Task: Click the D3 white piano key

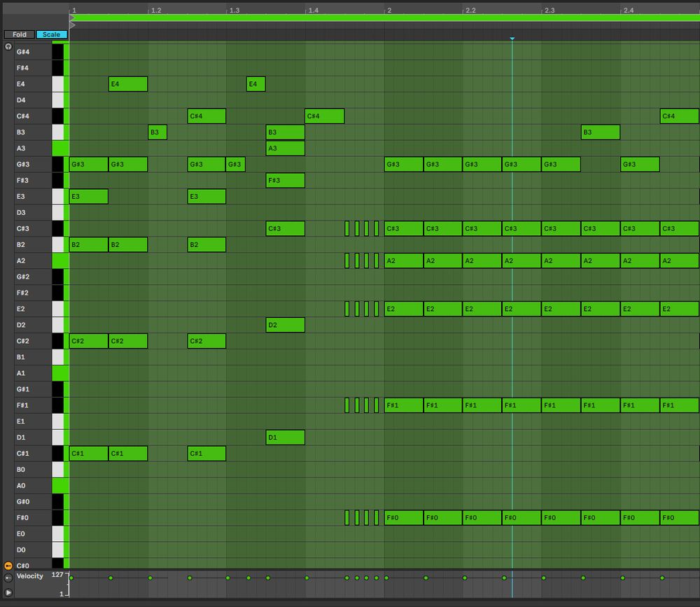Action: tap(57, 213)
